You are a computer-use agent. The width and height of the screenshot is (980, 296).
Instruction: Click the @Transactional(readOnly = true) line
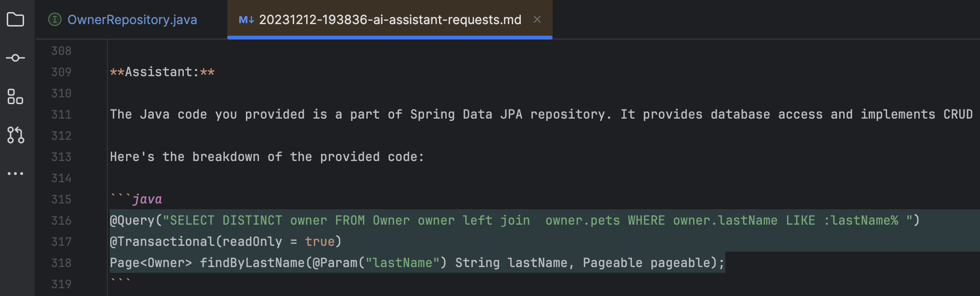(x=226, y=242)
